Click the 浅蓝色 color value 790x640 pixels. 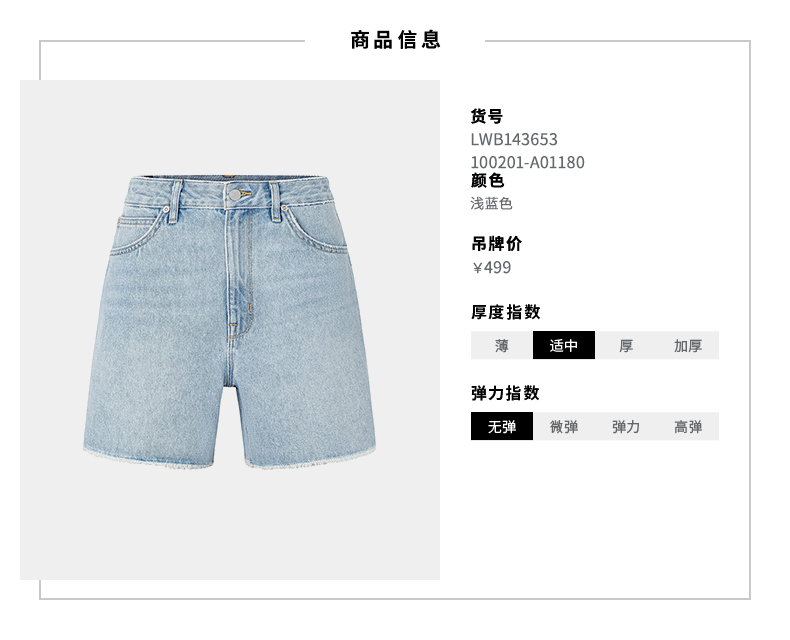[491, 204]
